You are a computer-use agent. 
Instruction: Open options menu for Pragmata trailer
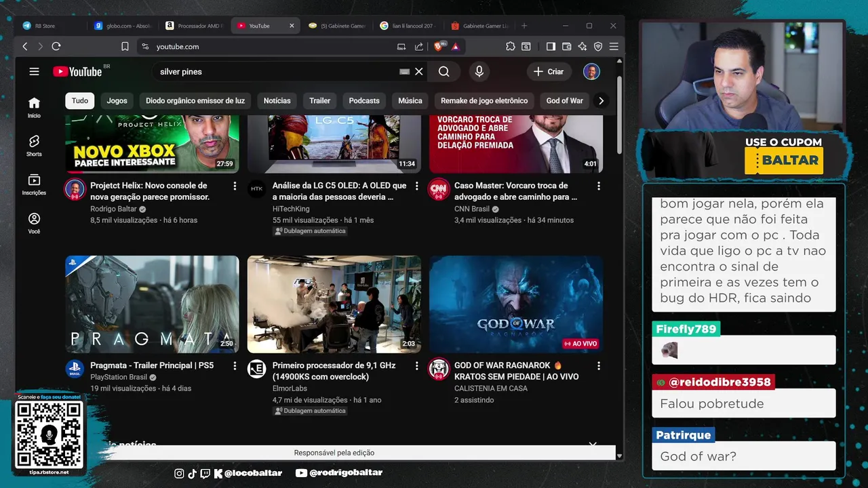pyautogui.click(x=235, y=366)
